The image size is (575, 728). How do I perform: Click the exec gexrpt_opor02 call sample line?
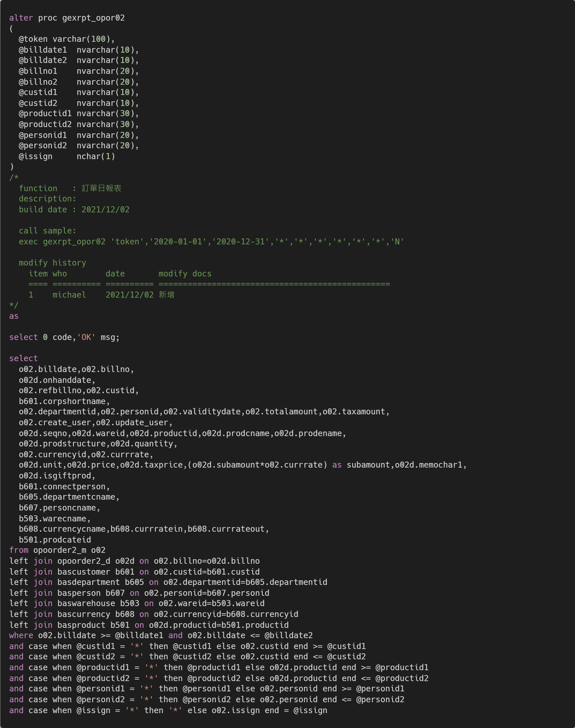tap(211, 242)
